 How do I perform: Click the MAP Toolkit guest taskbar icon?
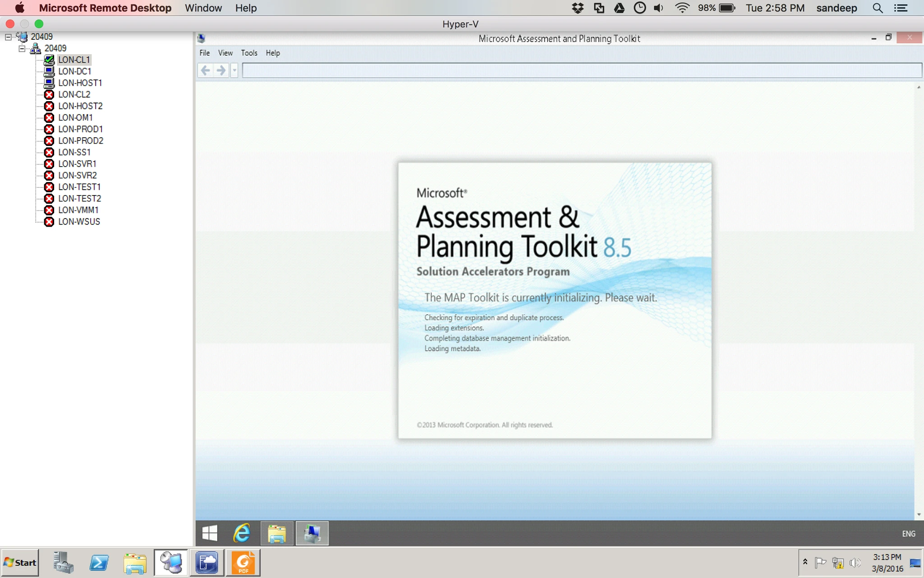coord(312,533)
